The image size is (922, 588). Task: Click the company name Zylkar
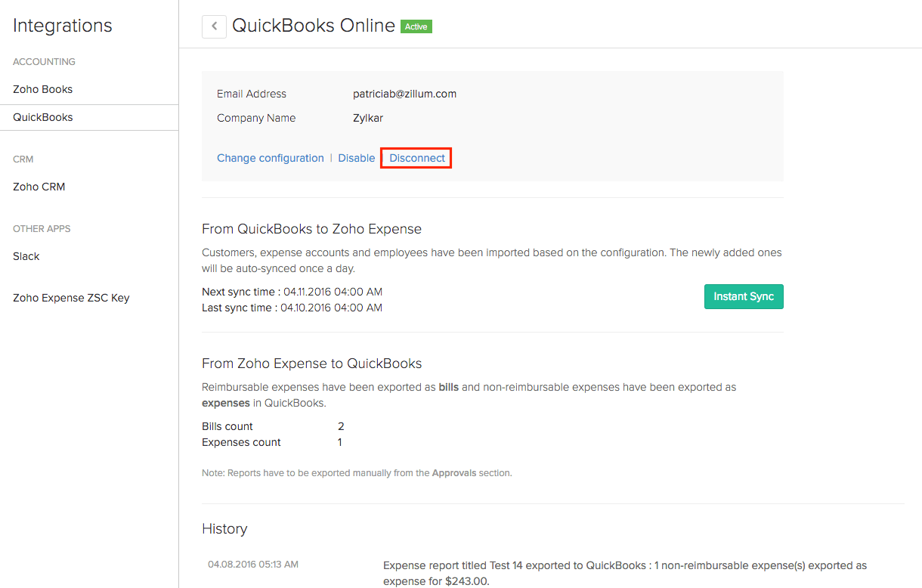tap(368, 118)
